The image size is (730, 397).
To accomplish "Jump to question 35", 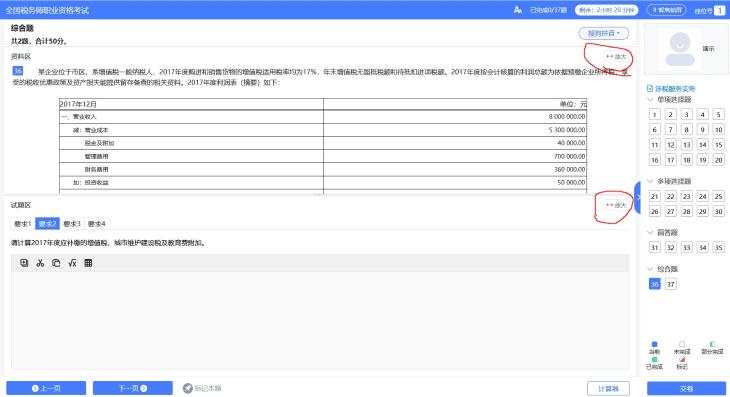I will (718, 248).
